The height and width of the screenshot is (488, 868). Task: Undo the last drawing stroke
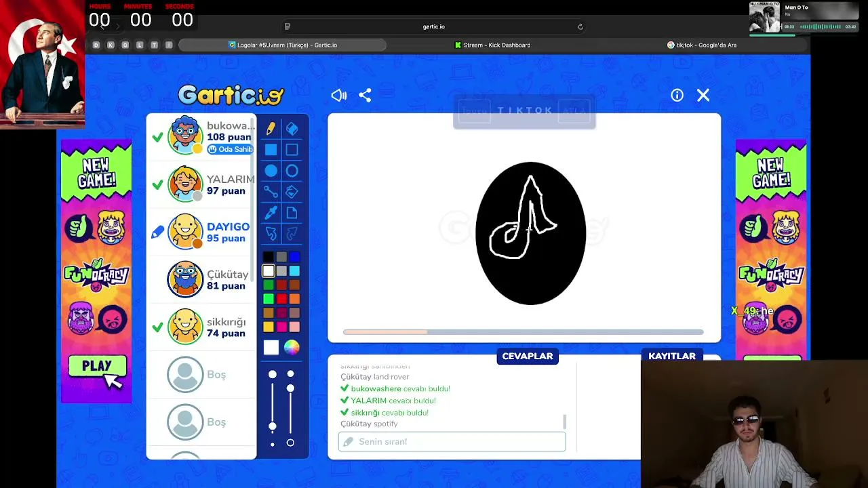(x=271, y=234)
